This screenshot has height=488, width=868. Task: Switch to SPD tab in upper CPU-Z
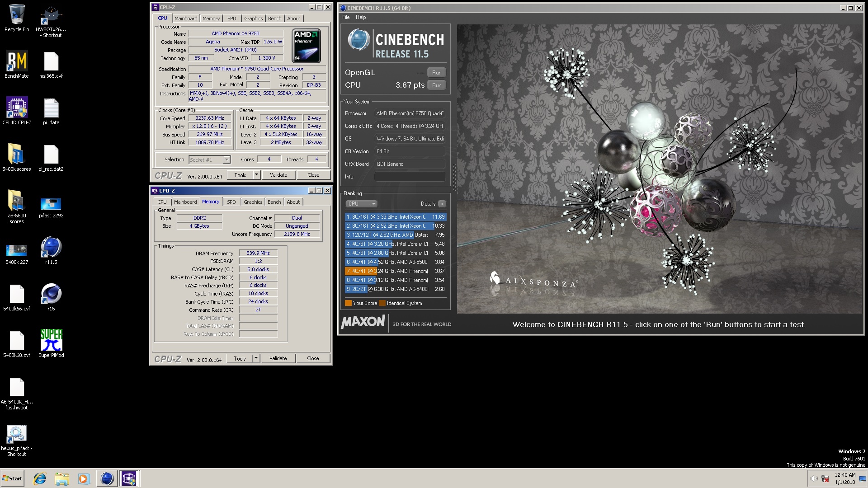coord(232,19)
